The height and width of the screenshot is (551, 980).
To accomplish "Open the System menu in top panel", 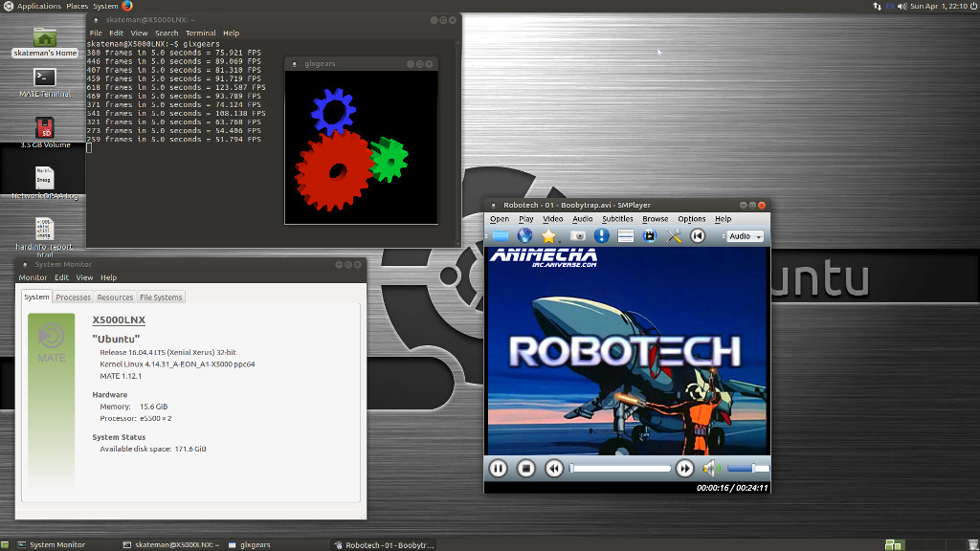I will (x=105, y=7).
